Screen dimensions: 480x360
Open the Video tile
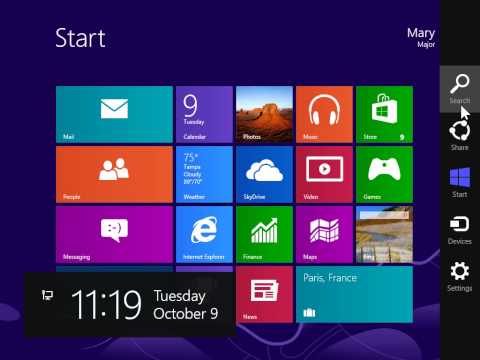324,174
